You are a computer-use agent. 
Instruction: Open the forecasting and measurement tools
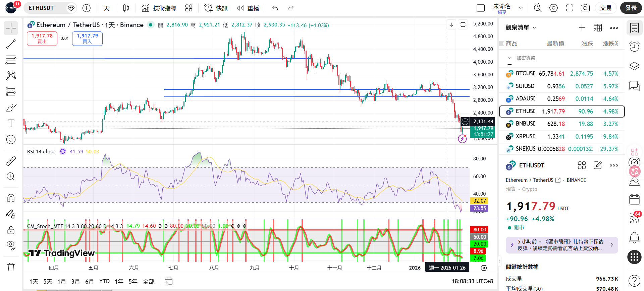[x=11, y=92]
